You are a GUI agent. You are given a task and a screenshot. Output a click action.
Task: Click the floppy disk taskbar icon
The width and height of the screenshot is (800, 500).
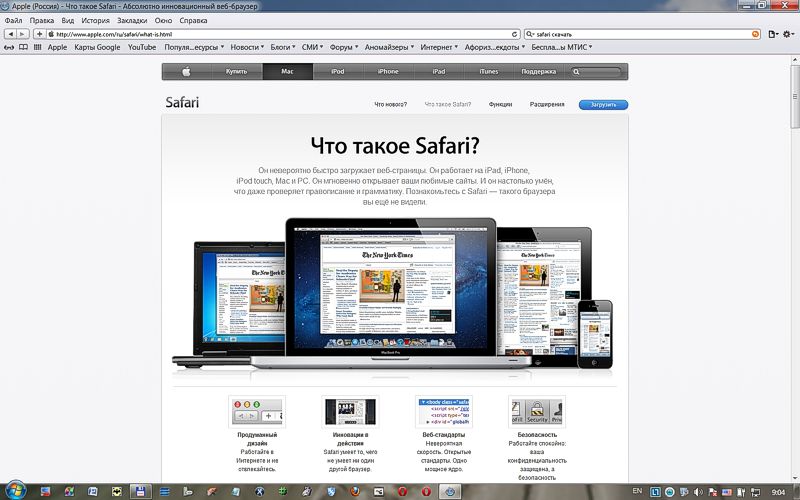pyautogui.click(x=140, y=491)
